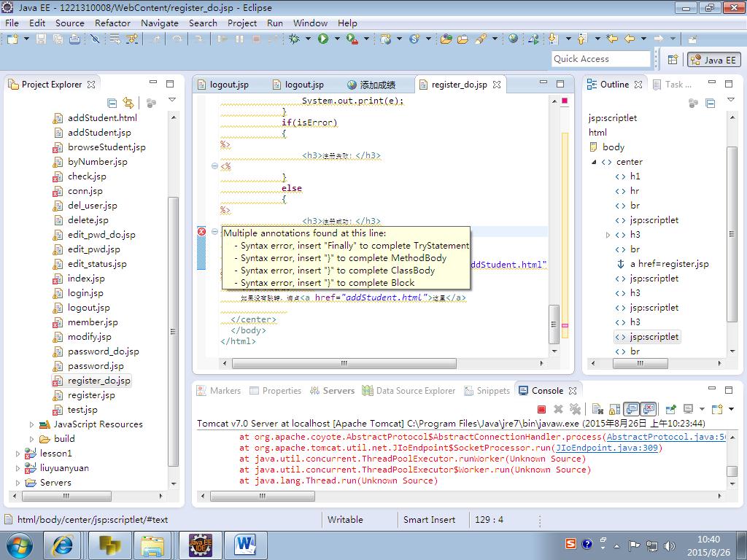Terminate Tomcat with the red Console stop button
747x560 pixels.
541,409
